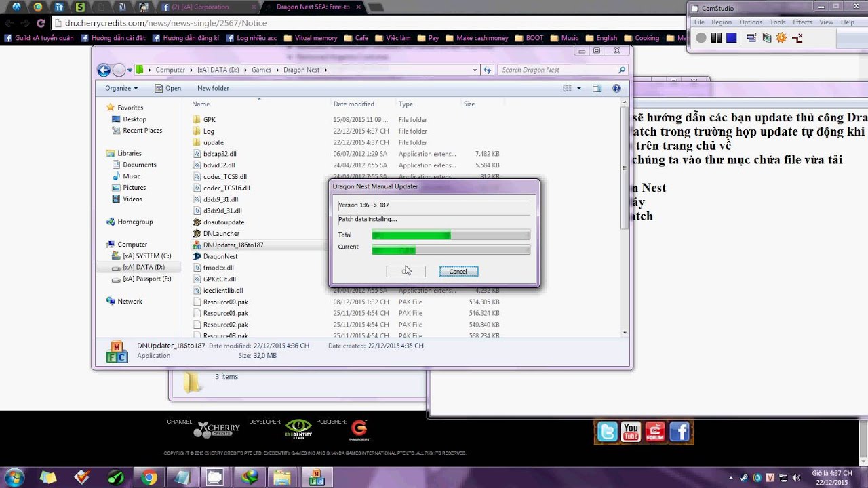This screenshot has width=868, height=488.
Task: Open CamStudio Region menu
Action: tap(722, 22)
